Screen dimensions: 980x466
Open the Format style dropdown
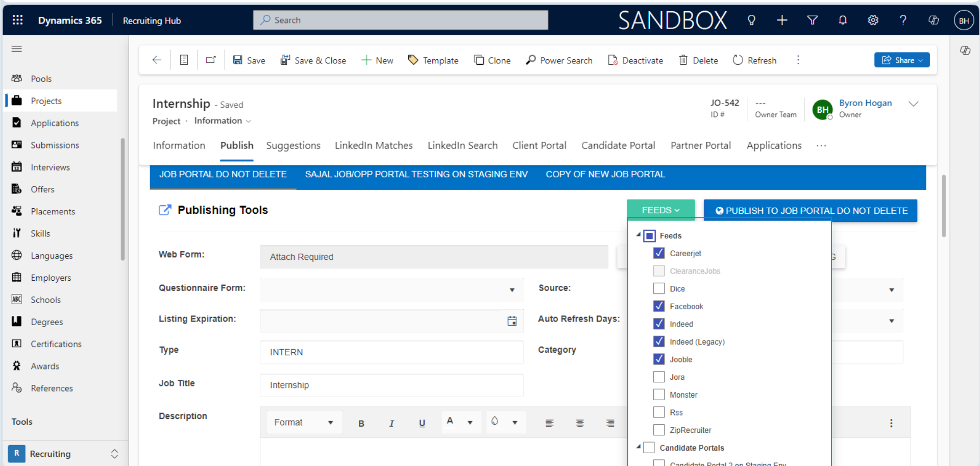304,423
